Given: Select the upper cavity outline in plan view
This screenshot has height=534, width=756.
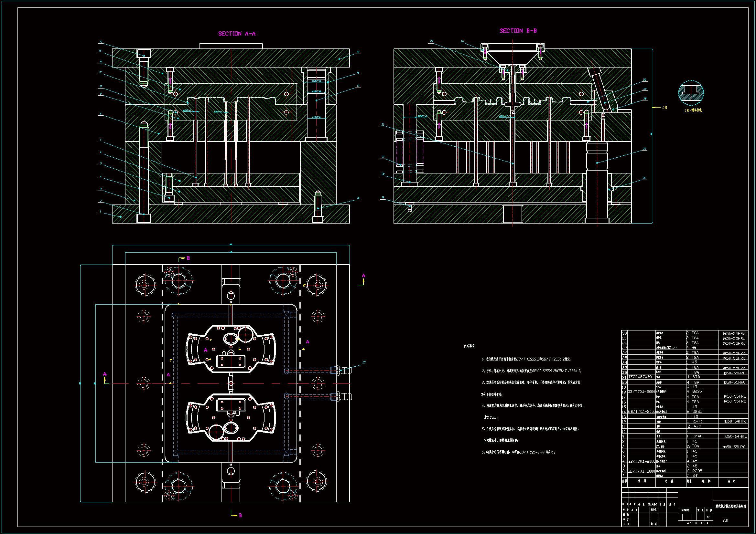Looking at the screenshot, I should (231, 349).
